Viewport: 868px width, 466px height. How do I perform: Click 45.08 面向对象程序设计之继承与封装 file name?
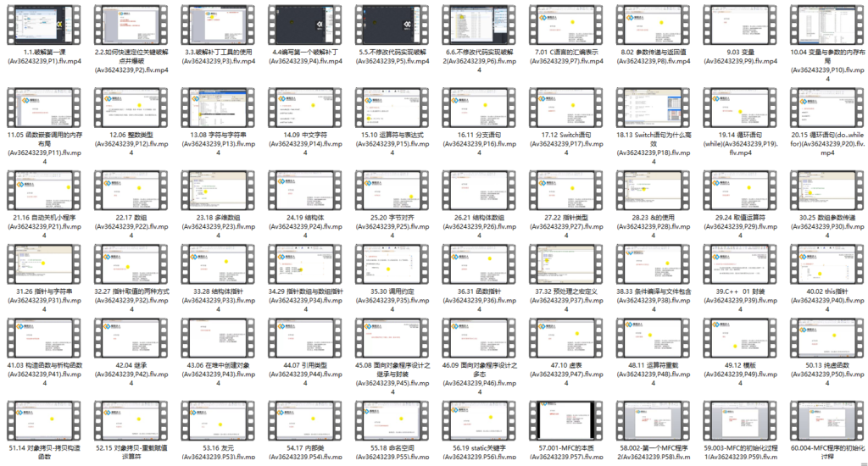[392, 379]
